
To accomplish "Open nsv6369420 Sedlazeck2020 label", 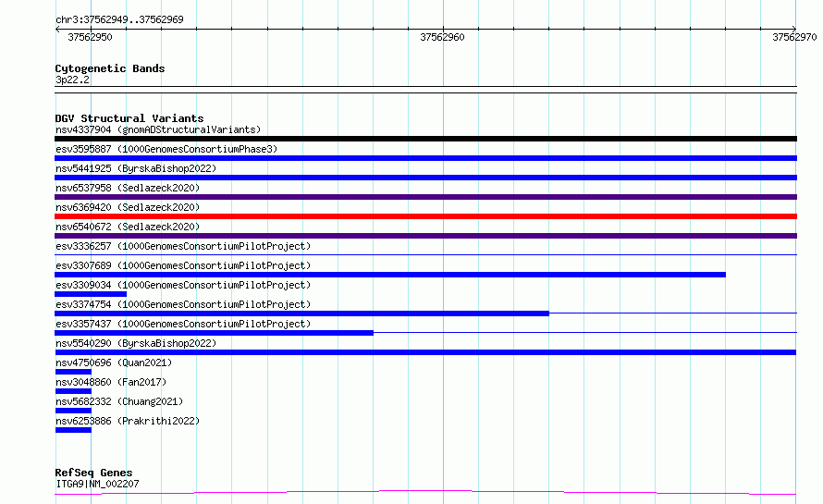I will coord(128,207).
